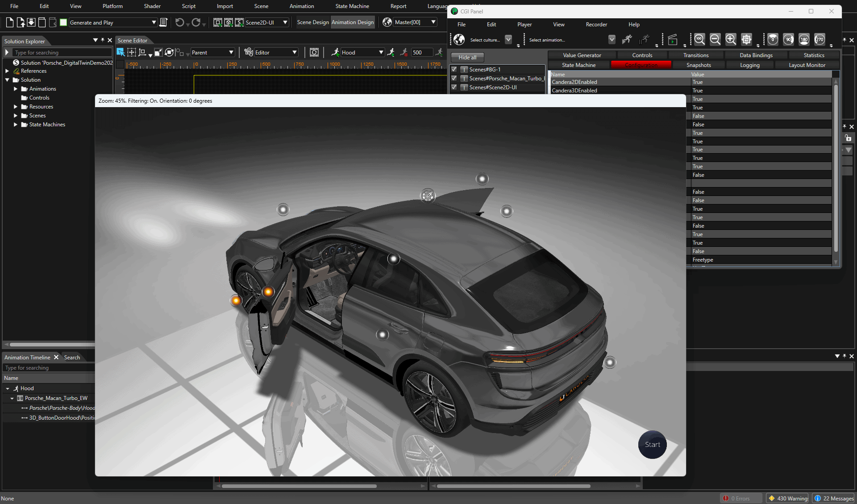This screenshot has width=857, height=504.
Task: Click the Save download-arrow icon
Action: tap(31, 22)
